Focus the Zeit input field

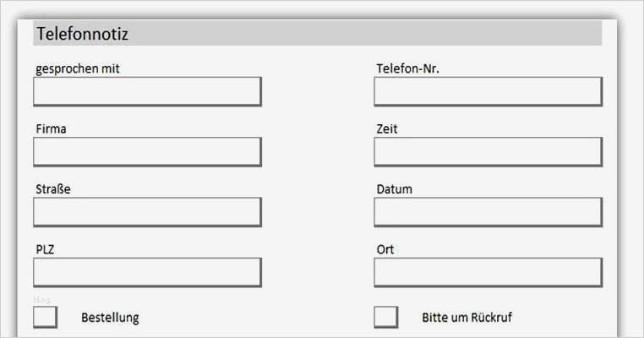[488, 152]
